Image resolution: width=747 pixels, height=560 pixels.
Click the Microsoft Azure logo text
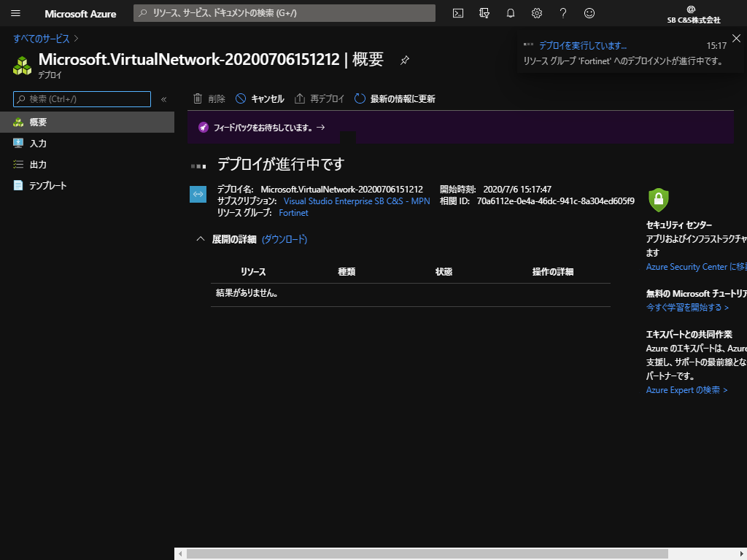pos(80,14)
